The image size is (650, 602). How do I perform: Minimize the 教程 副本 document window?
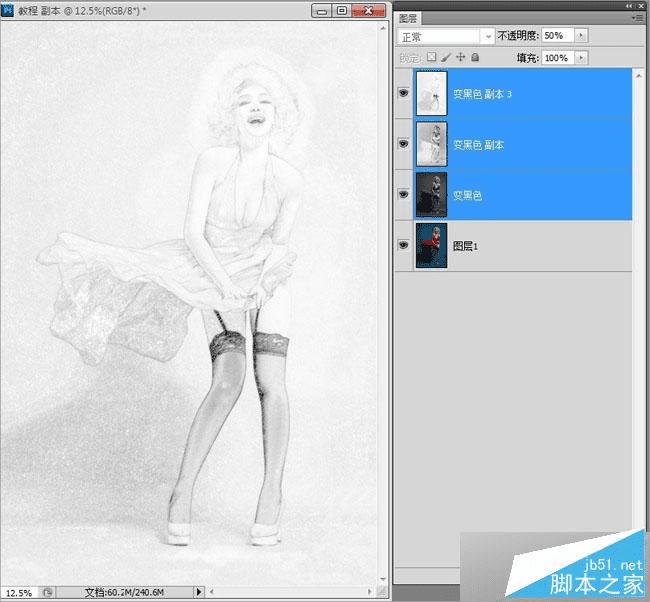click(322, 10)
